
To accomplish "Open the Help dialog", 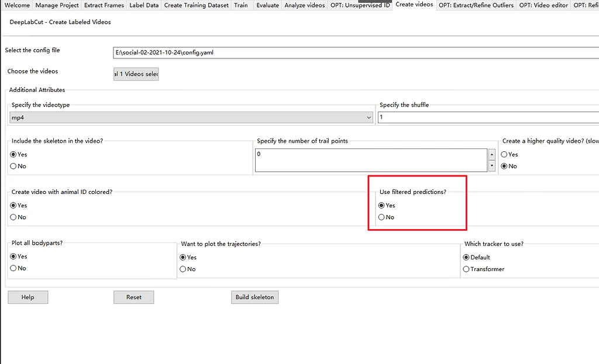I will [27, 297].
